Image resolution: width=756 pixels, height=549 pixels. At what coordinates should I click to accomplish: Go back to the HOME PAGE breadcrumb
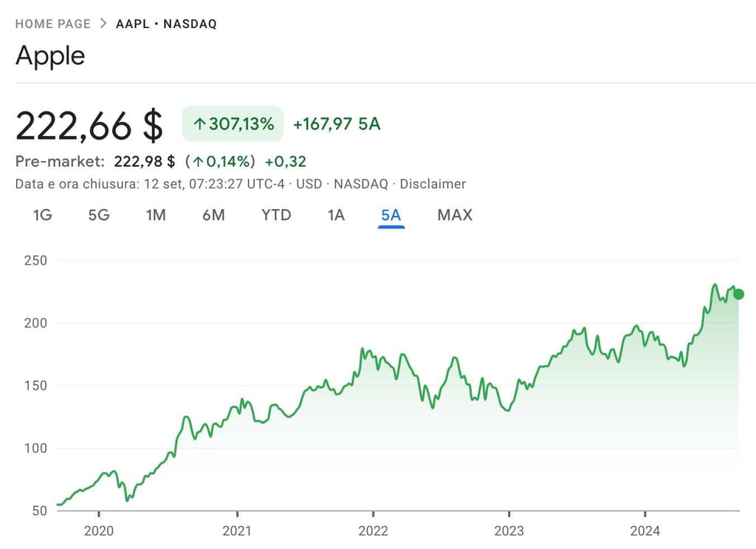pyautogui.click(x=52, y=24)
